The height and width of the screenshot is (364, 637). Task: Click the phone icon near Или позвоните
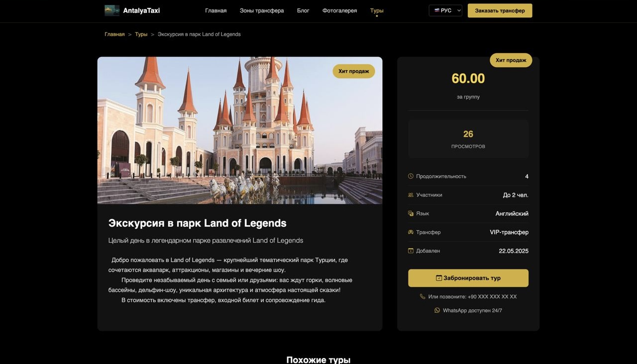coord(423,296)
